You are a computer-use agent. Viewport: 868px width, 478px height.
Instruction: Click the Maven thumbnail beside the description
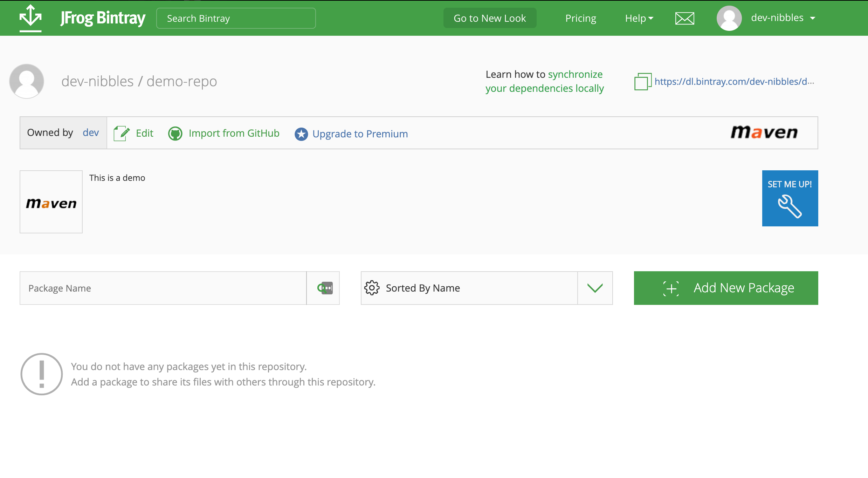51,202
